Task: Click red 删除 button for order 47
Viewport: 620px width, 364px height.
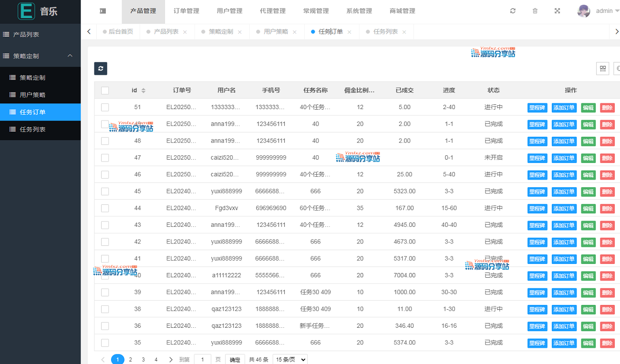Action: click(x=607, y=158)
